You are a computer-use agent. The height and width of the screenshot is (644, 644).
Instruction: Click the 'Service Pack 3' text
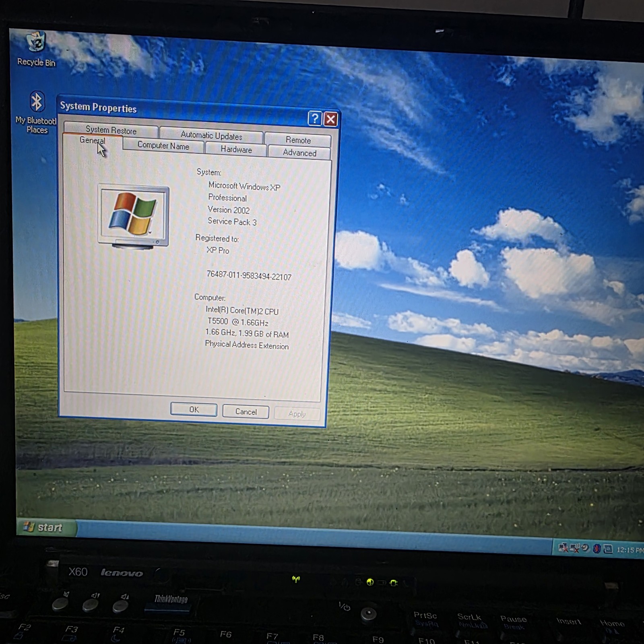click(232, 221)
